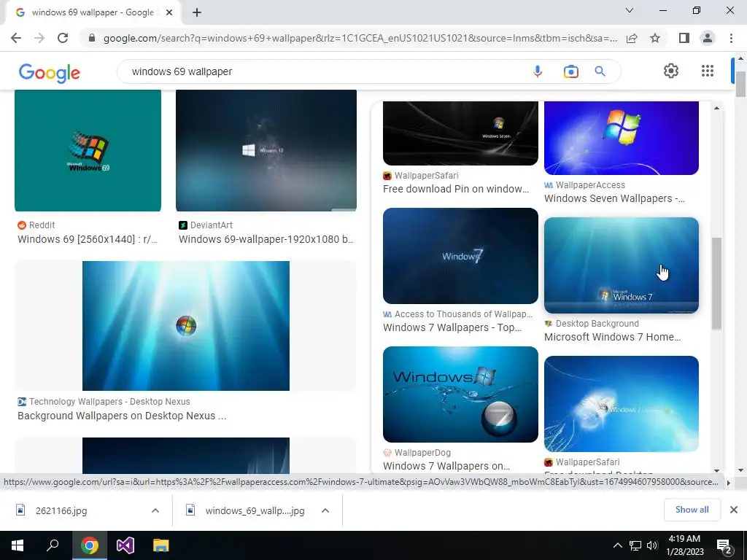The image size is (747, 560).
Task: Open Windows 7 Wallpapers - Top... link
Action: pos(452,327)
